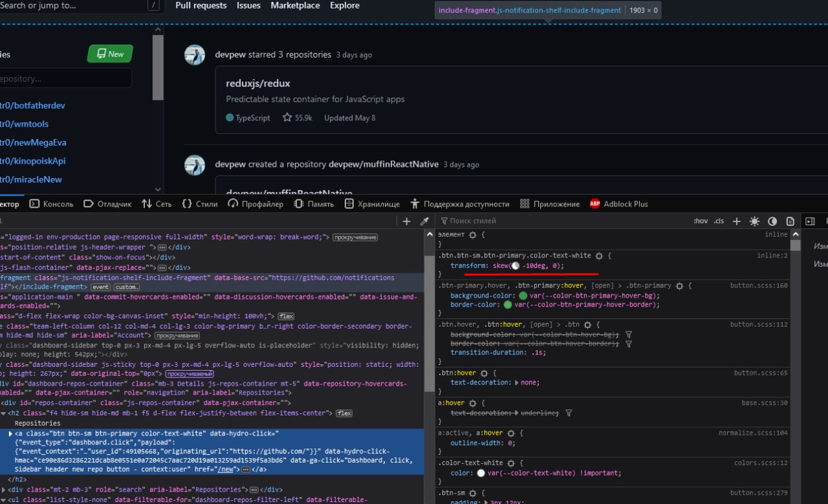Click selector highlighter for .color-text-white rule
Screen dimensions: 828x504
point(511,463)
